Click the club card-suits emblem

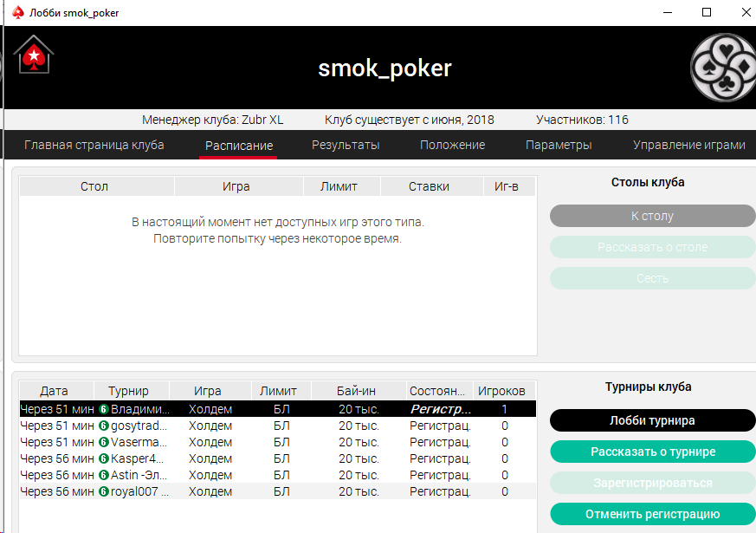click(723, 67)
